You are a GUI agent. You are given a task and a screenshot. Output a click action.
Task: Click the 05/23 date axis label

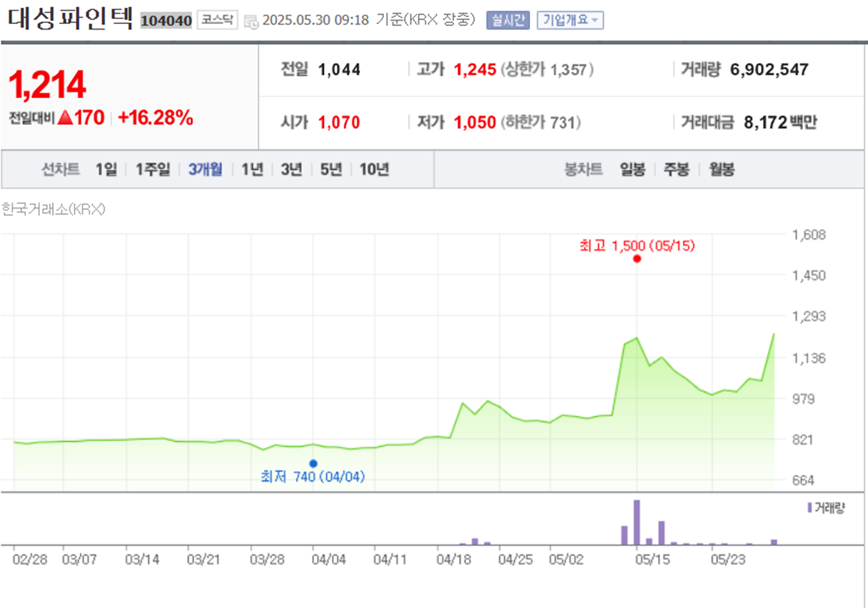point(728,560)
